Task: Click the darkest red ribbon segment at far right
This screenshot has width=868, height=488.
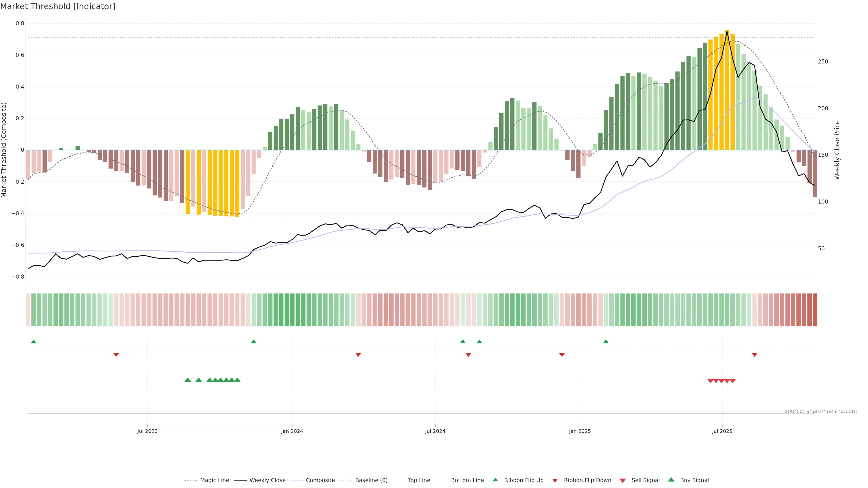Action: point(815,310)
